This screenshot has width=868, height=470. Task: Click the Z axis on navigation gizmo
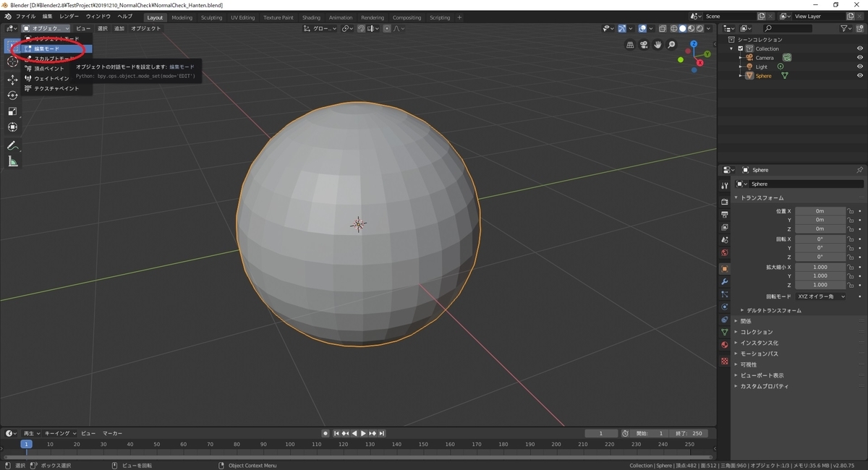coord(694,44)
